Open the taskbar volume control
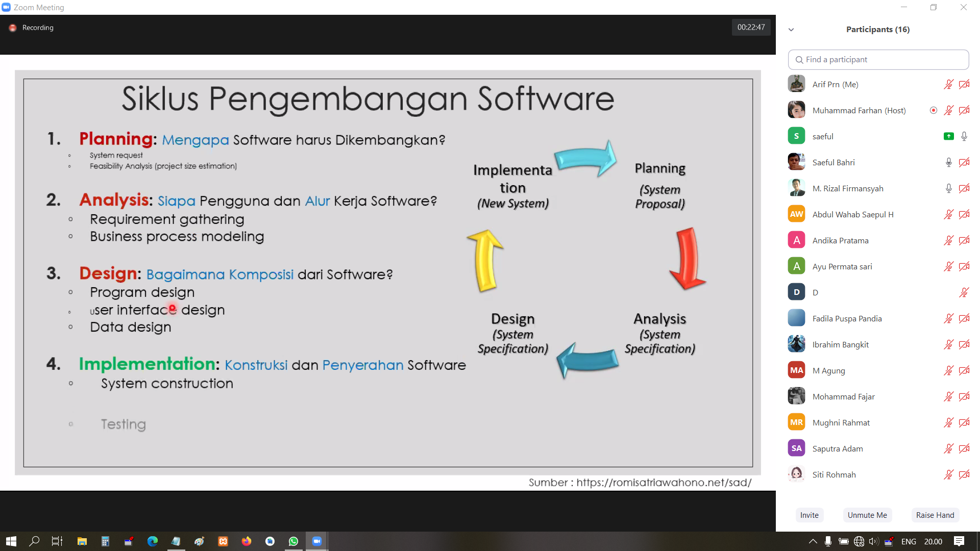This screenshot has width=980, height=551. coord(873,541)
